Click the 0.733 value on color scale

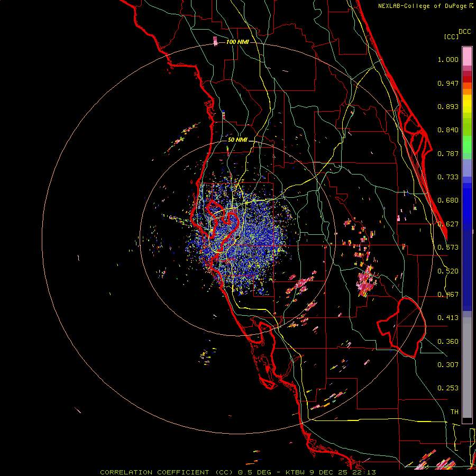click(x=448, y=177)
